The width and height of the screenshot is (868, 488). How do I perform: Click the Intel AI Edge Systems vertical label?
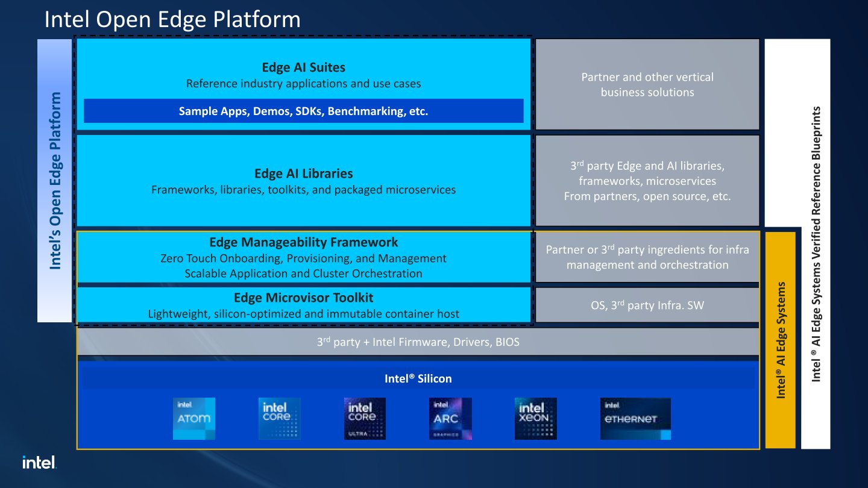(x=781, y=340)
